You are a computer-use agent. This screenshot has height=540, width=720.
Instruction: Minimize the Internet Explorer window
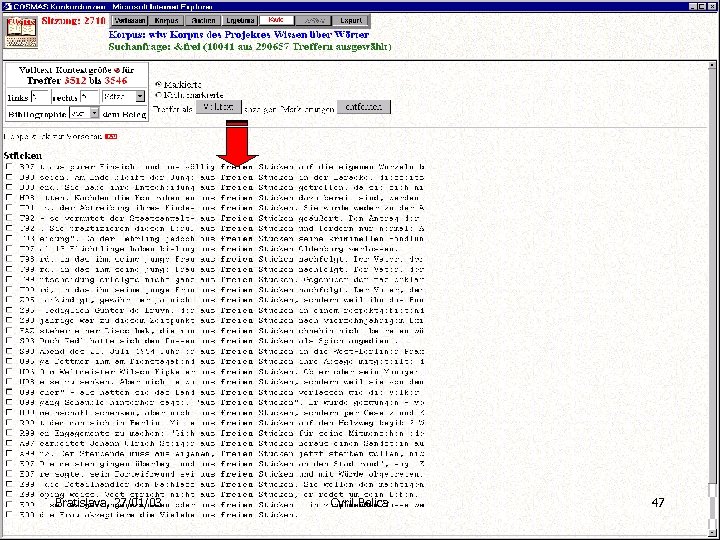click(x=693, y=6)
